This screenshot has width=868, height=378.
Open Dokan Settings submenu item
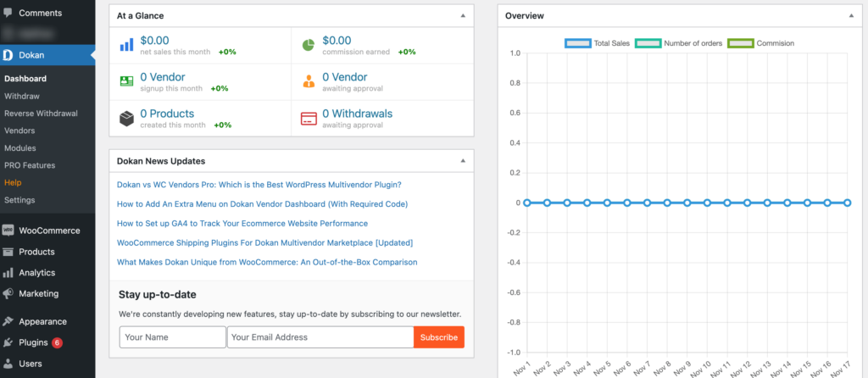[x=19, y=200]
